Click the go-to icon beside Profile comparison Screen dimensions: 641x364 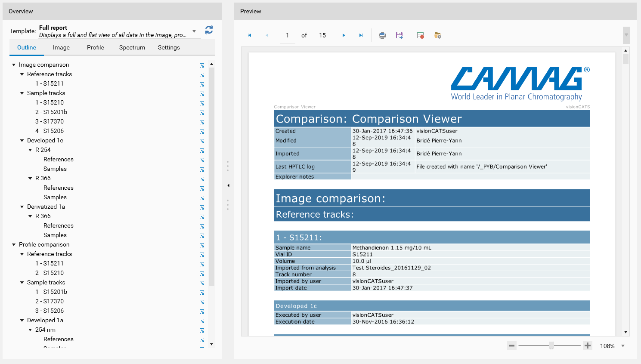pos(202,245)
